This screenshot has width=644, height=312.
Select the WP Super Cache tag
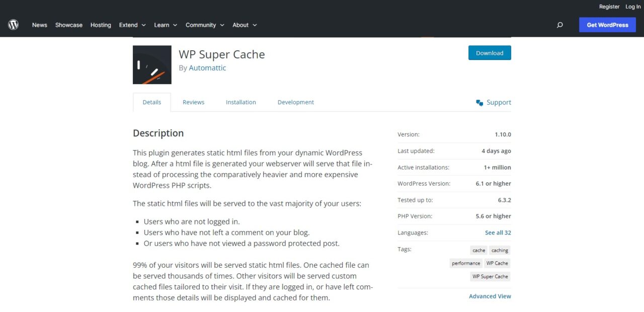click(x=491, y=276)
